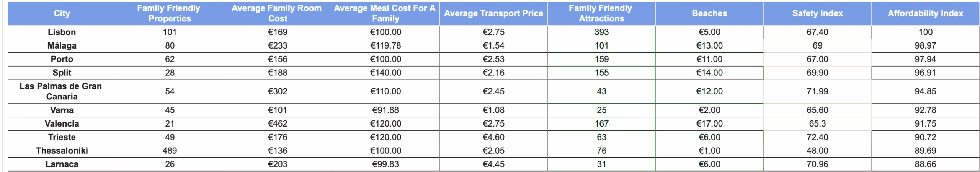Select the Safety Index column header

(817, 13)
